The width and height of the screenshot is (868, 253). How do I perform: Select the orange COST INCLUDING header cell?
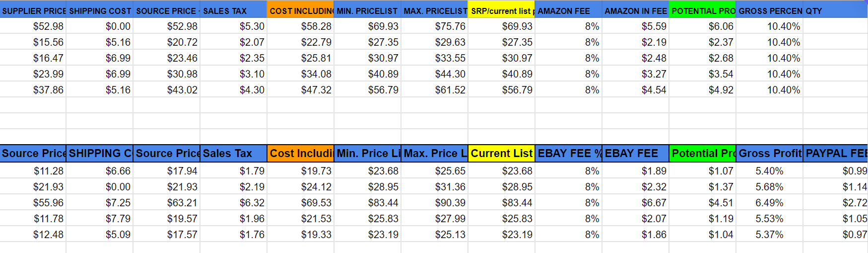click(300, 10)
